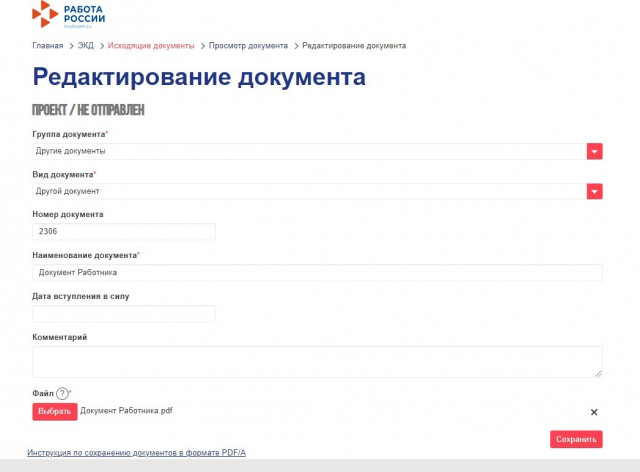Image resolution: width=640 pixels, height=472 pixels.
Task: Save the document with Сохранить
Action: (576, 439)
